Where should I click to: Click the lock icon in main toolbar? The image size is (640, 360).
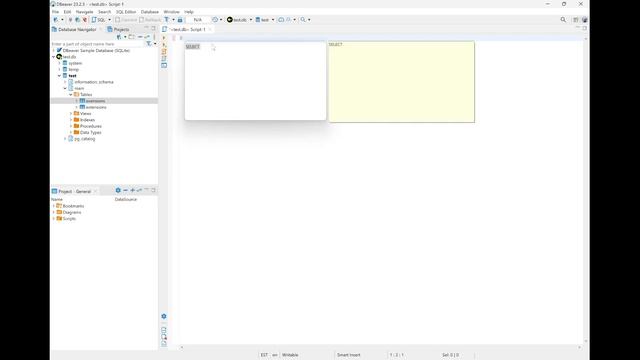(180, 20)
